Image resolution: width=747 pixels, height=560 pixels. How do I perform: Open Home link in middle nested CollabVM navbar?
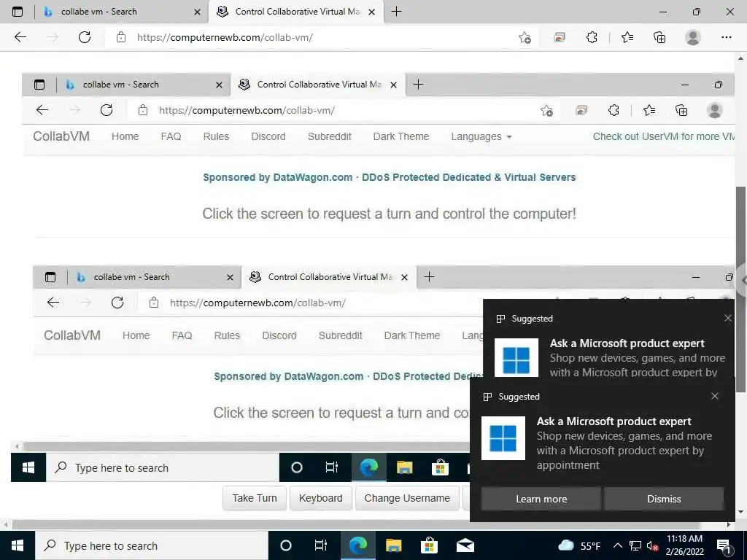coord(125,136)
